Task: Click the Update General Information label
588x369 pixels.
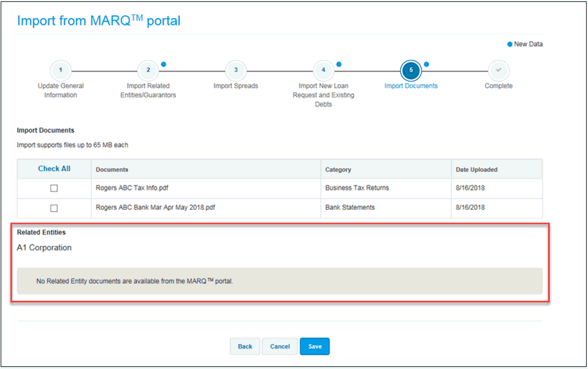Action: (x=61, y=91)
